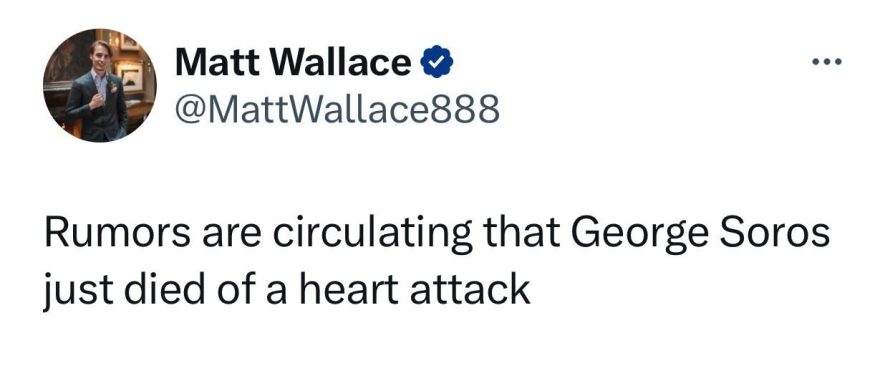
Task: Click the Matt Wallace display name
Action: (x=293, y=62)
